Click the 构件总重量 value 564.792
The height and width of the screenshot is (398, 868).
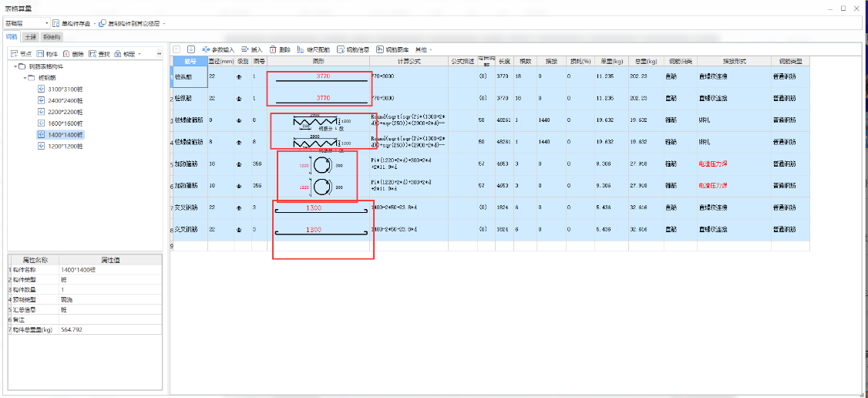(110, 329)
